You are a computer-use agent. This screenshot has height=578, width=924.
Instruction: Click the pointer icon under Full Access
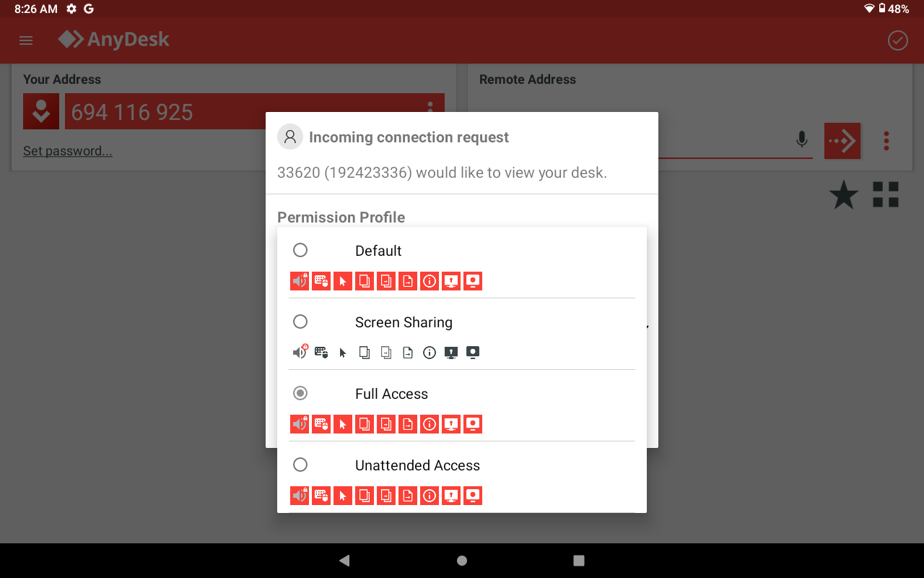click(343, 424)
